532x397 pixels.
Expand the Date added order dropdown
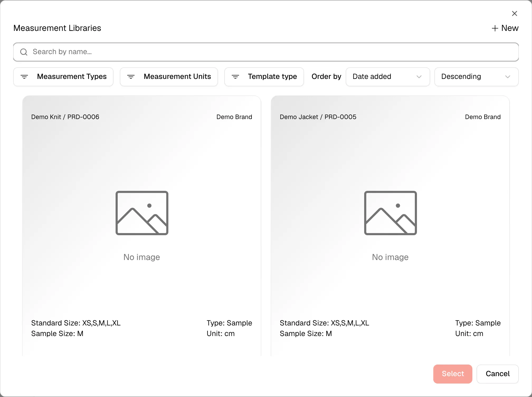tap(388, 77)
